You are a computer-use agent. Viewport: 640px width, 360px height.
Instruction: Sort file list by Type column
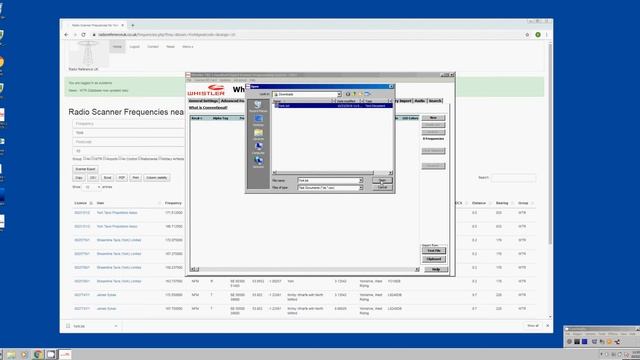(376, 101)
